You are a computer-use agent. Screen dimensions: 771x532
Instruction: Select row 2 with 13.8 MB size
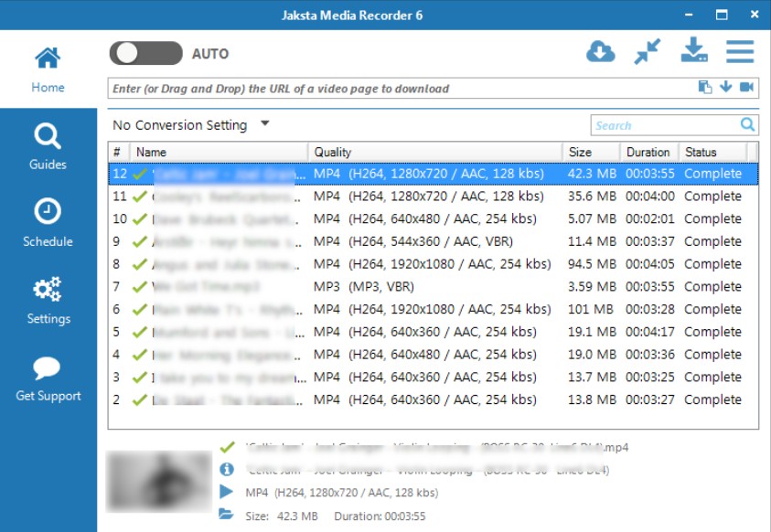(434, 399)
